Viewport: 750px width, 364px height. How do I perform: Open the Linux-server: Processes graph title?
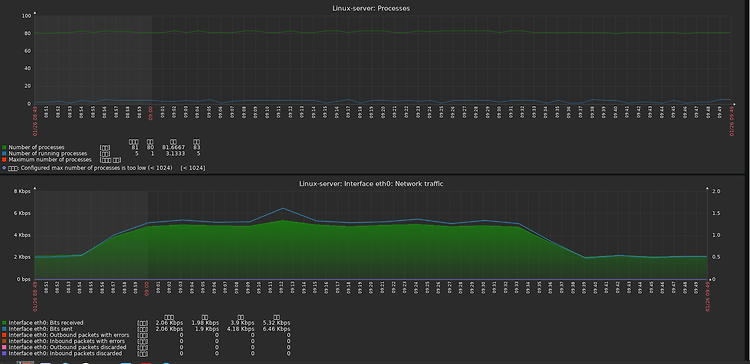[x=371, y=8]
